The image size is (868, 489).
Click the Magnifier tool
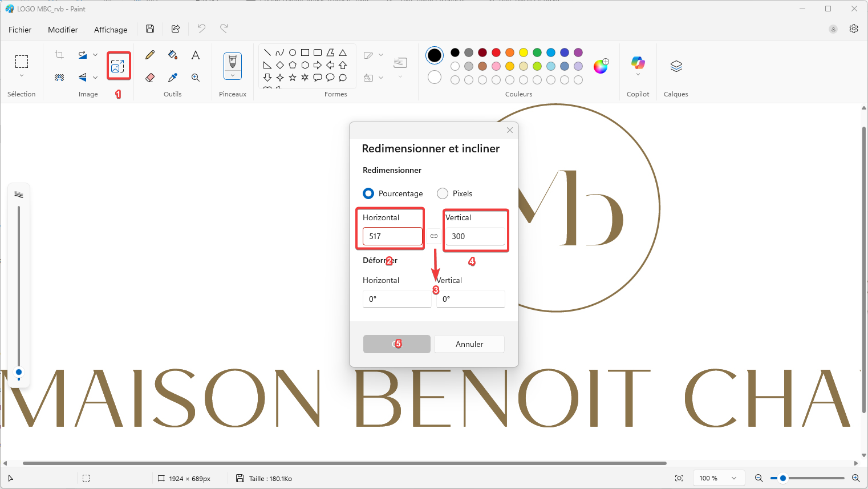point(196,78)
